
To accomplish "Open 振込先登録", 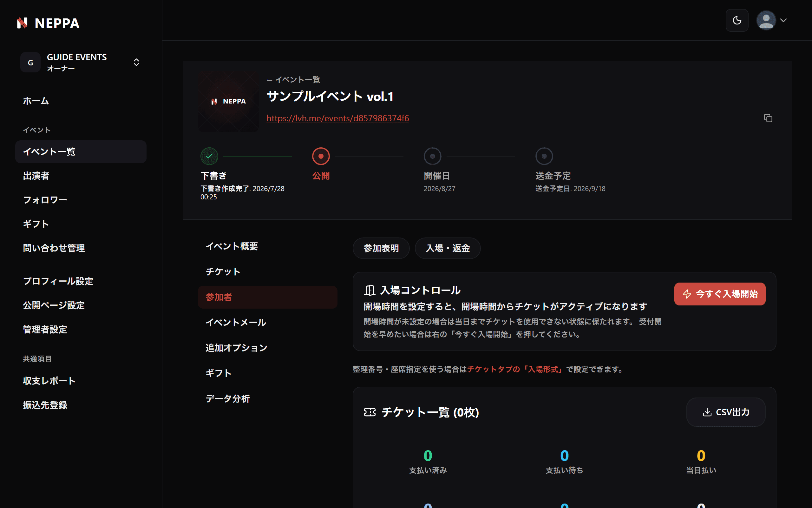I will pos(81,405).
